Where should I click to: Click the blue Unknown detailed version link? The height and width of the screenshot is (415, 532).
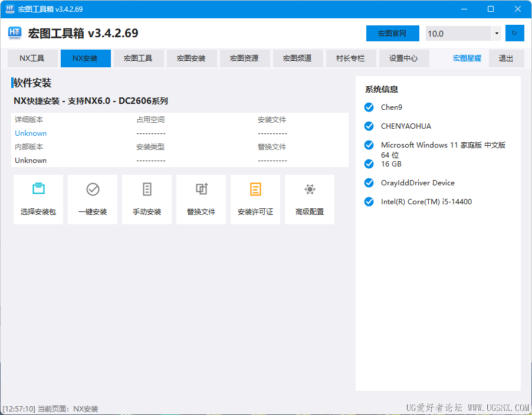pos(31,133)
